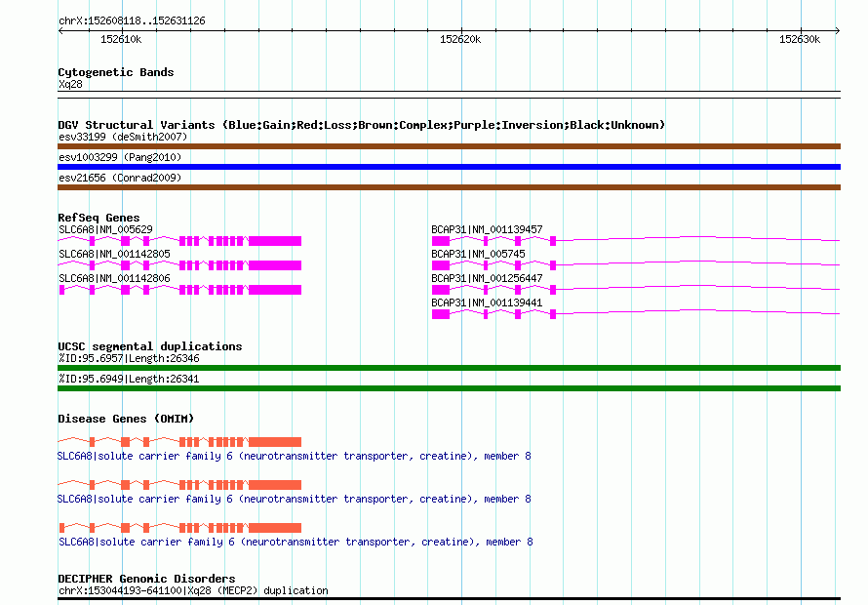Click the RefSeq Genes track heading
This screenshot has height=605, width=868.
[x=99, y=218]
